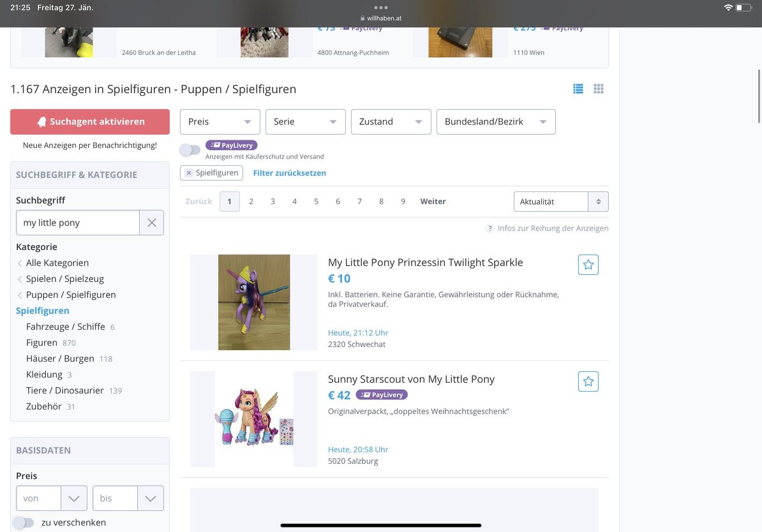Save Sunny Starscout listing with star icon
The height and width of the screenshot is (532, 762).
pos(588,381)
